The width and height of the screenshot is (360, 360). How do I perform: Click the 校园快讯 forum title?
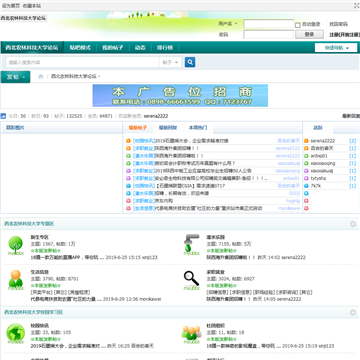(x=40, y=325)
